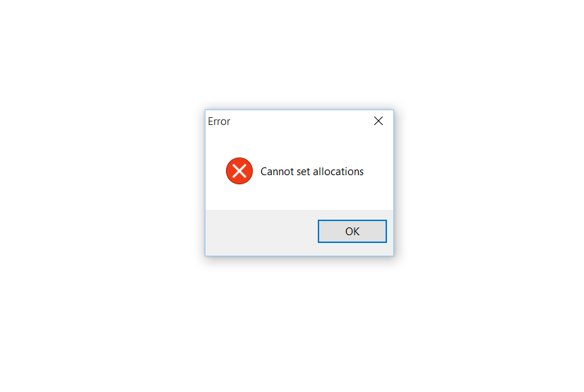Click the X icon in dialog title bar
584x392 pixels.
click(379, 121)
